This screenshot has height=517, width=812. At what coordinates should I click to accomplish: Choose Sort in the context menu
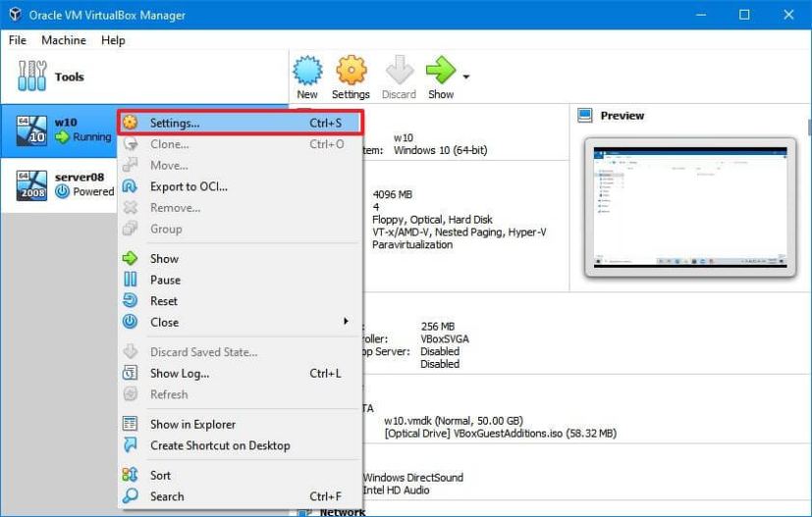(241, 475)
